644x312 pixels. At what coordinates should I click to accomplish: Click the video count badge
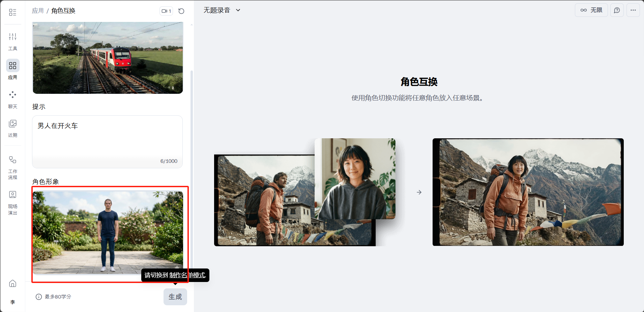pyautogui.click(x=166, y=11)
